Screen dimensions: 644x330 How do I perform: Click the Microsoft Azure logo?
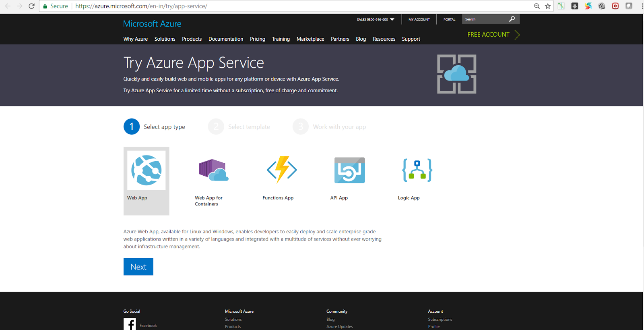152,24
